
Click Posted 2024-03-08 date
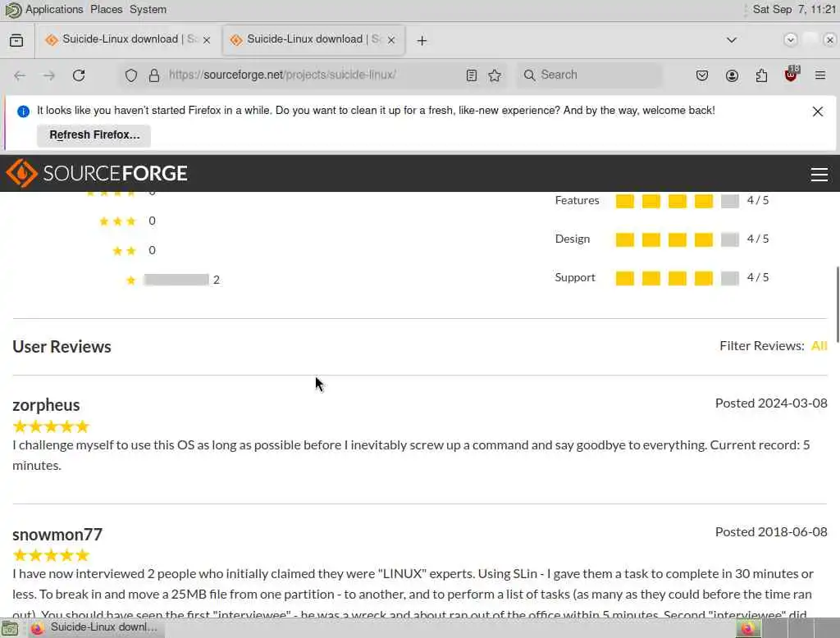771,403
